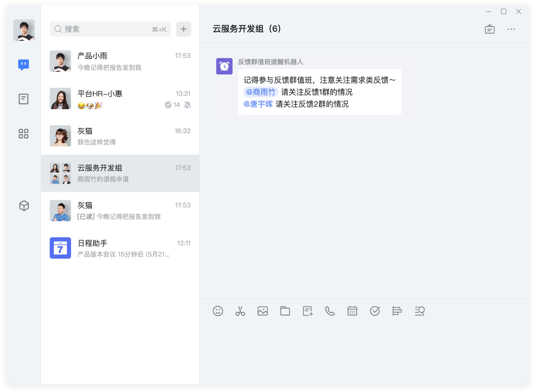Toggle the muted bell on 平台HR-小惠

[x=188, y=105]
